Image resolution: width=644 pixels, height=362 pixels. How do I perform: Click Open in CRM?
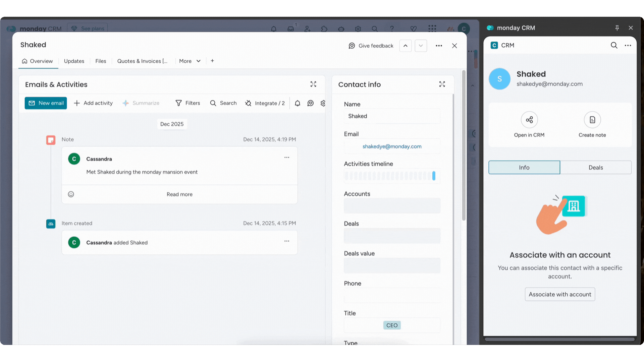(x=529, y=125)
